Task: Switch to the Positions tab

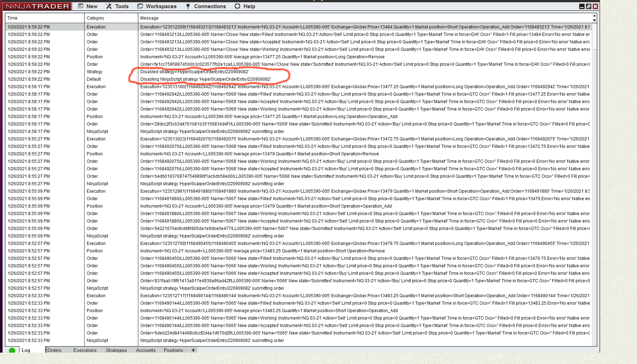Action: click(x=173, y=350)
